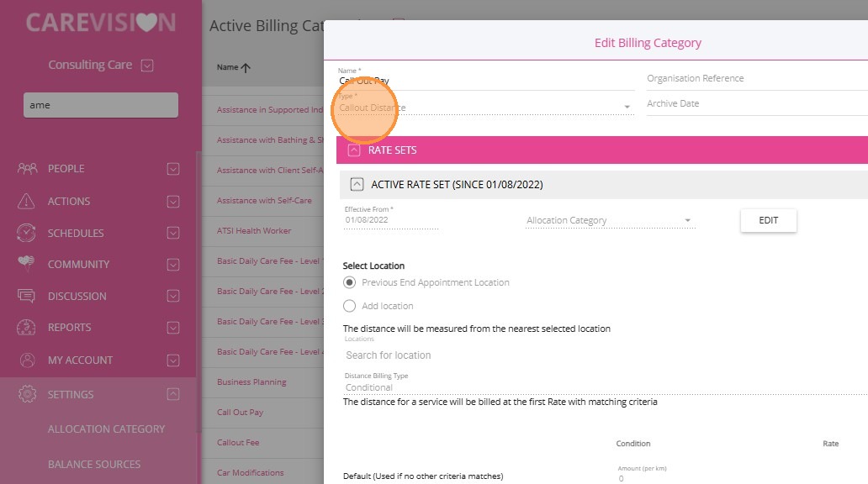
Task: Sort the list by Name column
Action: (x=233, y=67)
